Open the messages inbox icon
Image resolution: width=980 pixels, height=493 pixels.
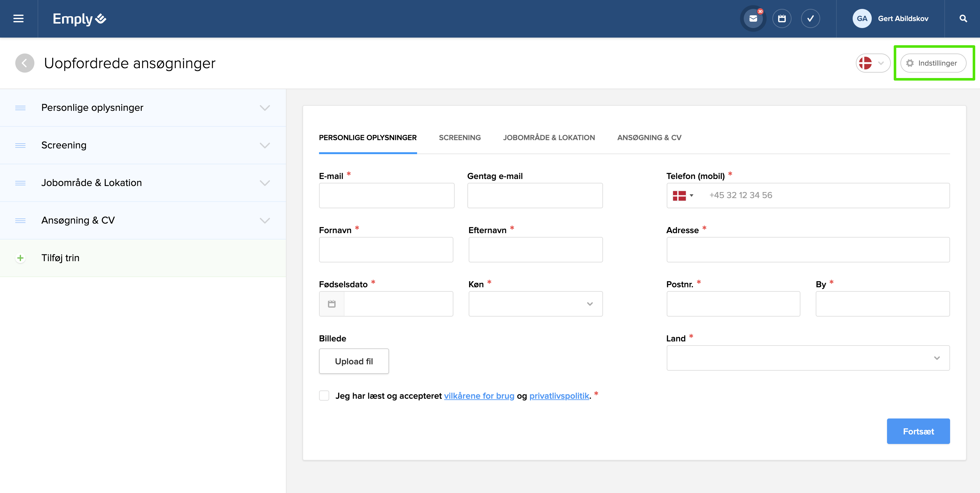click(753, 19)
